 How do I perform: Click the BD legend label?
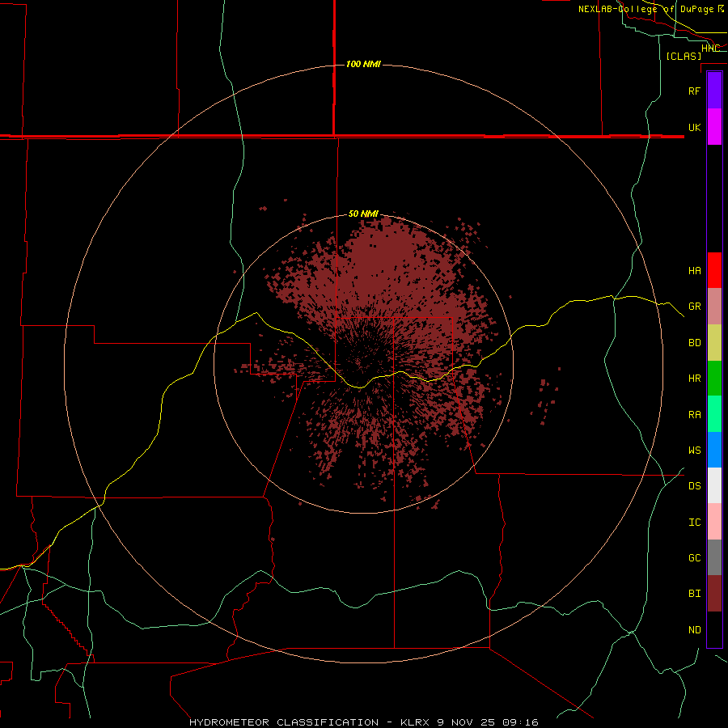coord(694,343)
